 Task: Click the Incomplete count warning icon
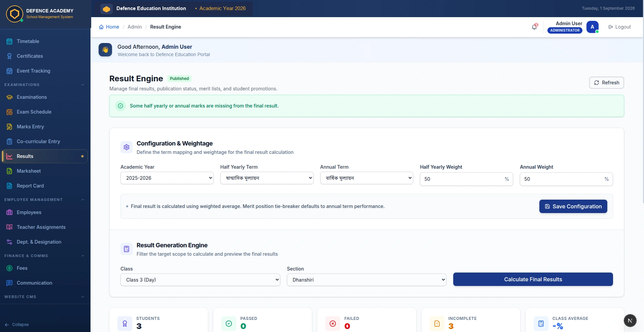click(x=437, y=324)
